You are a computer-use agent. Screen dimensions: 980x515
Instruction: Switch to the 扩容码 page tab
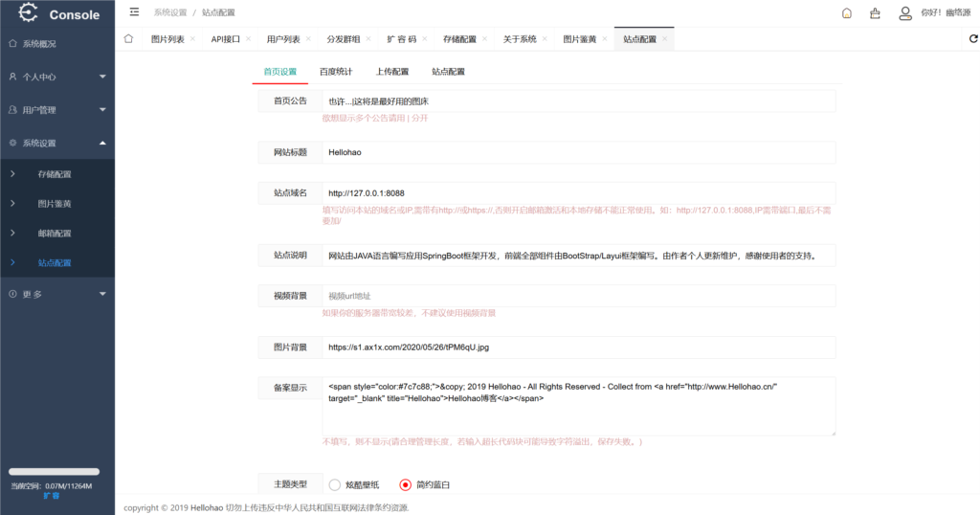tap(401, 38)
